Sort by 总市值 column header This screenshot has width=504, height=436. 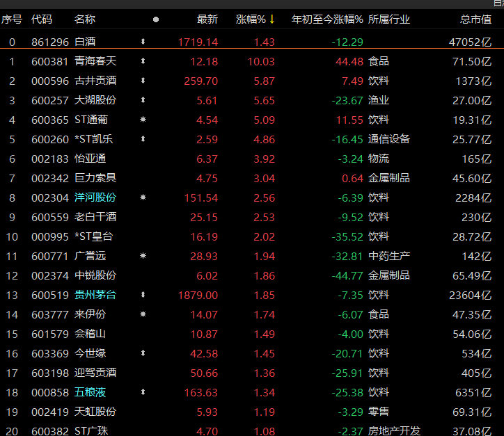coord(475,19)
